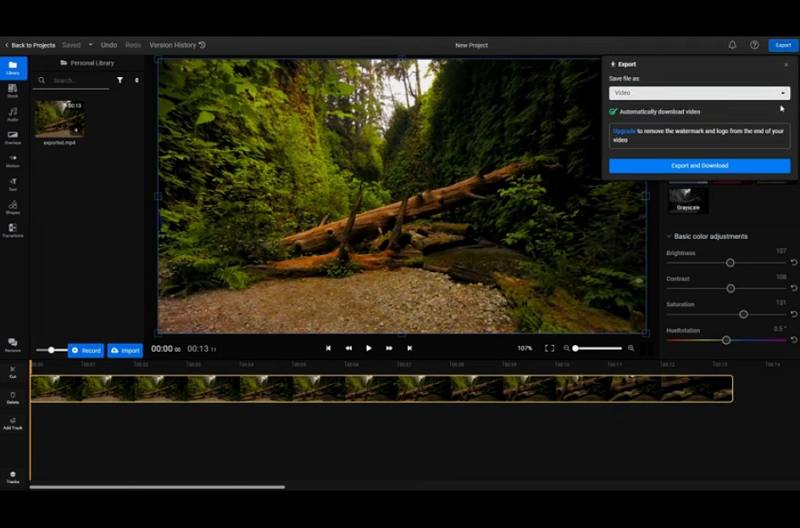Open the Audio panel
The image size is (800, 528).
(13, 114)
